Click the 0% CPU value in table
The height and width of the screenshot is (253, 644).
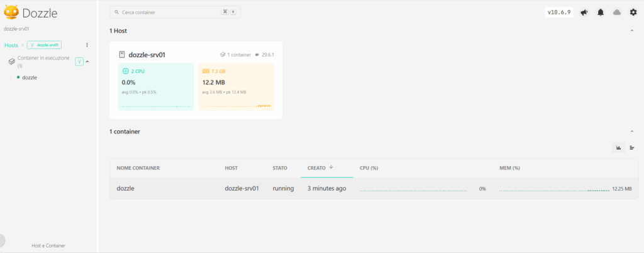[x=482, y=189]
